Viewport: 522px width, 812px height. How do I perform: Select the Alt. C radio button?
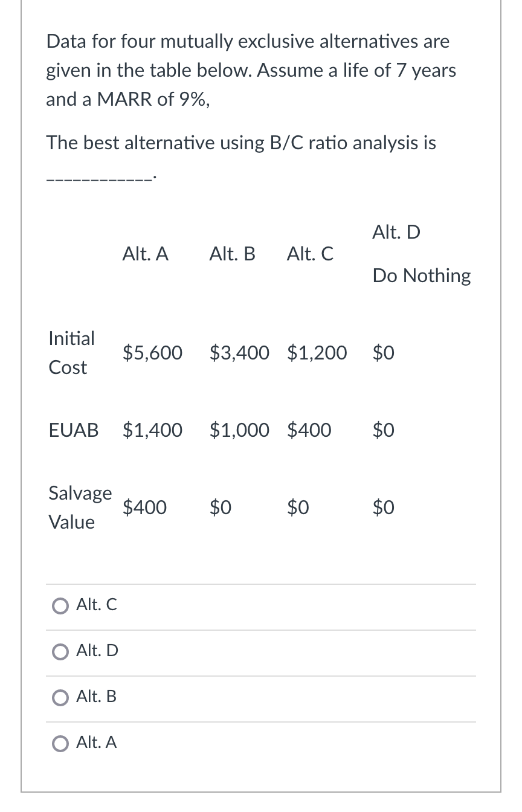pos(61,605)
